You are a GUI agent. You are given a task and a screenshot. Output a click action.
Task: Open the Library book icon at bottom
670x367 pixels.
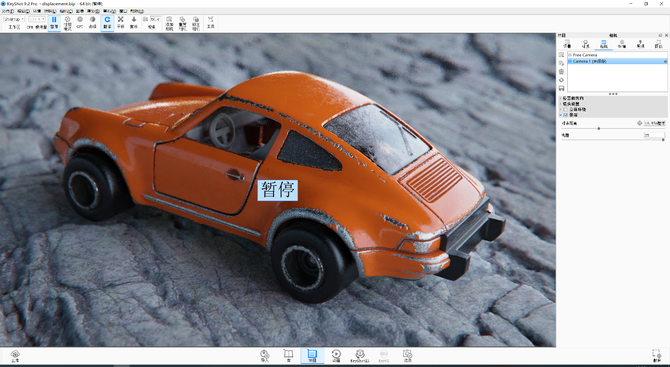[x=288, y=355]
